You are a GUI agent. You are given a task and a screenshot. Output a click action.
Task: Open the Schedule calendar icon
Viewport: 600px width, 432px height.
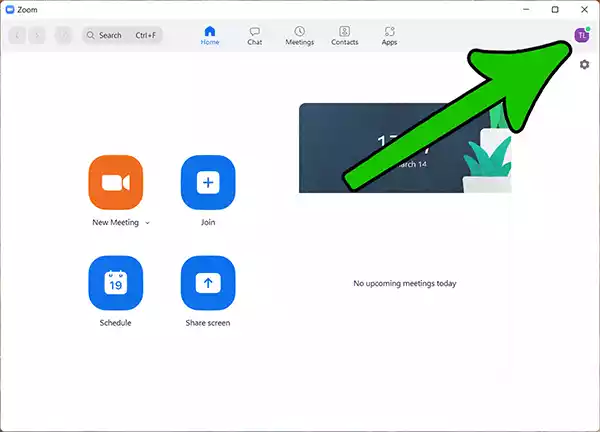(116, 283)
